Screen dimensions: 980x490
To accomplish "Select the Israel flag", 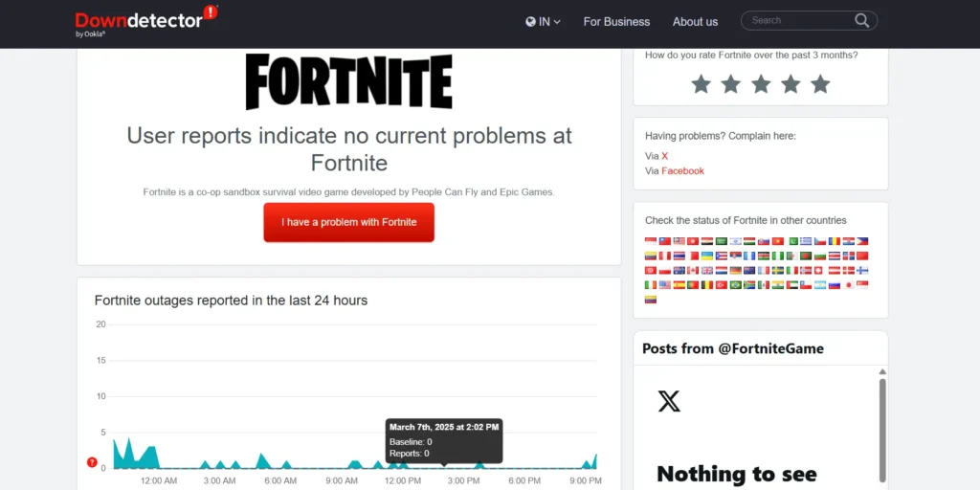I will pyautogui.click(x=736, y=241).
